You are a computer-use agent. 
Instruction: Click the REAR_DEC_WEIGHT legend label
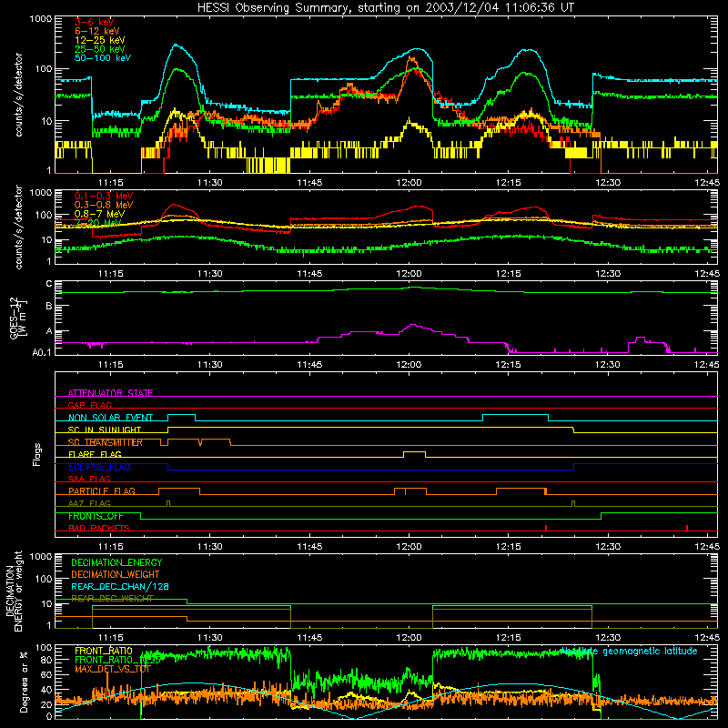pyautogui.click(x=112, y=598)
